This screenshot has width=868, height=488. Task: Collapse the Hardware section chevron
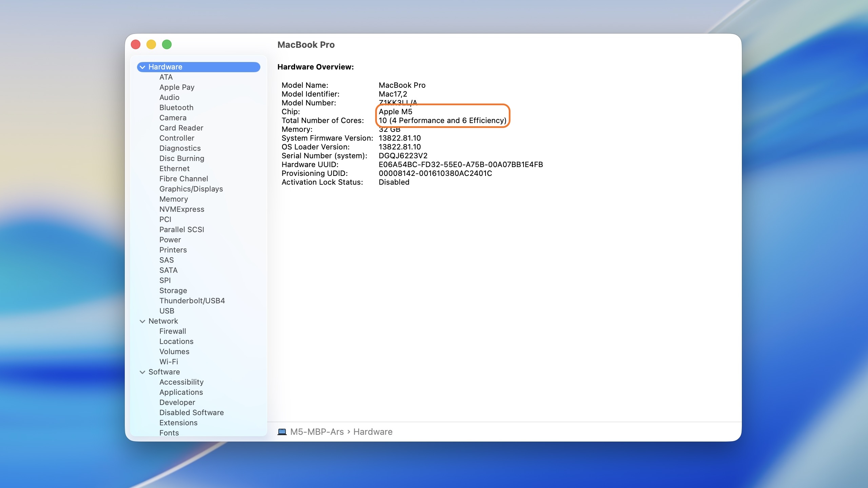[x=142, y=67]
